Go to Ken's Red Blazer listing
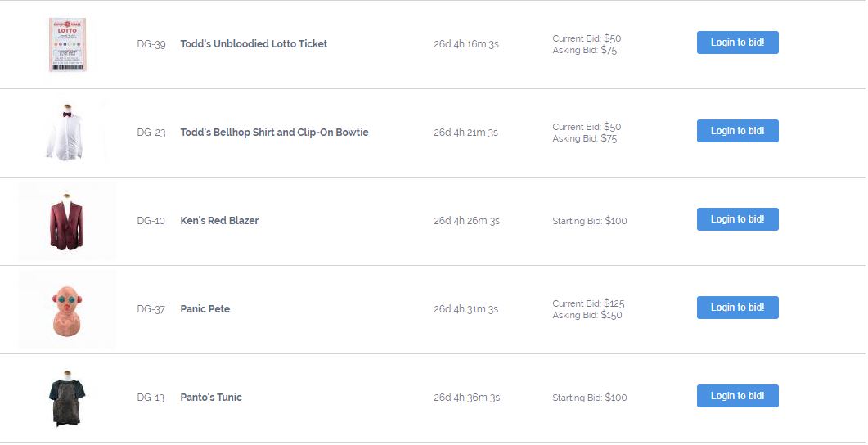Screen dimensions: 868x445 pyautogui.click(x=219, y=221)
